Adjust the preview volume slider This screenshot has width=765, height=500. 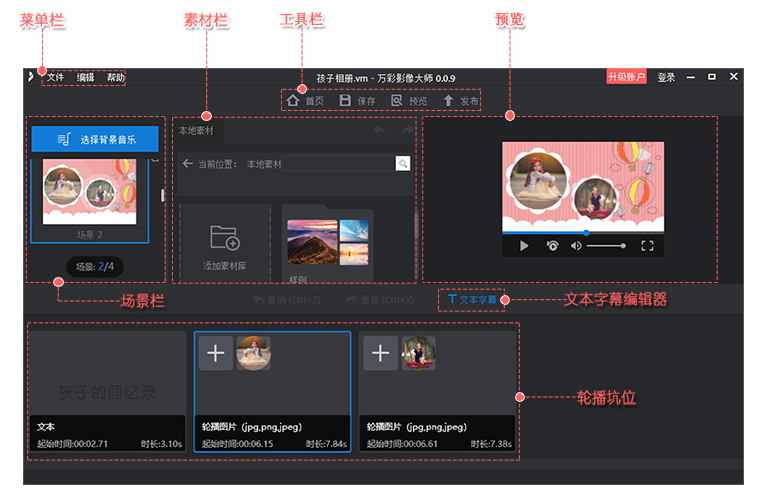point(606,246)
